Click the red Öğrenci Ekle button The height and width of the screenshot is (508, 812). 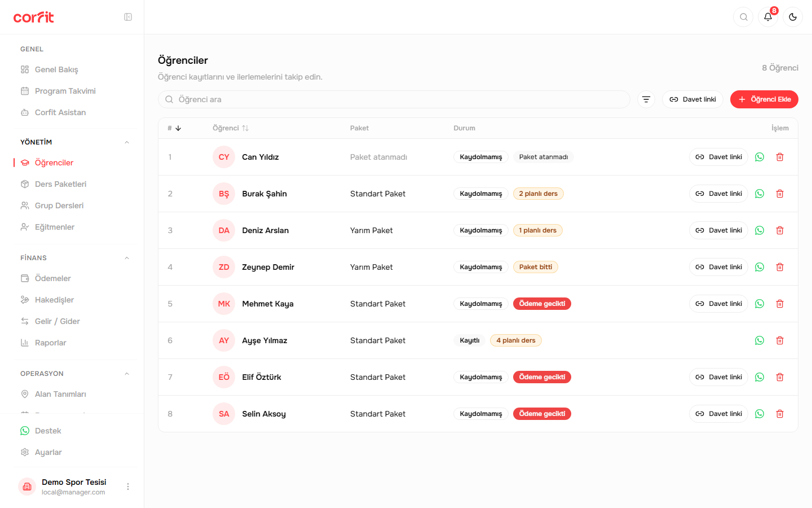click(764, 99)
